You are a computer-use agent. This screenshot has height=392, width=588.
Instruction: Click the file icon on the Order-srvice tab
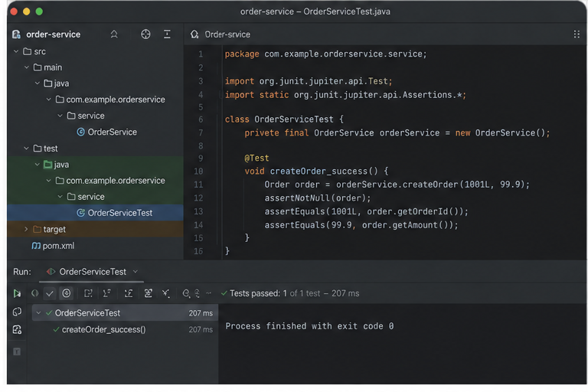point(194,34)
